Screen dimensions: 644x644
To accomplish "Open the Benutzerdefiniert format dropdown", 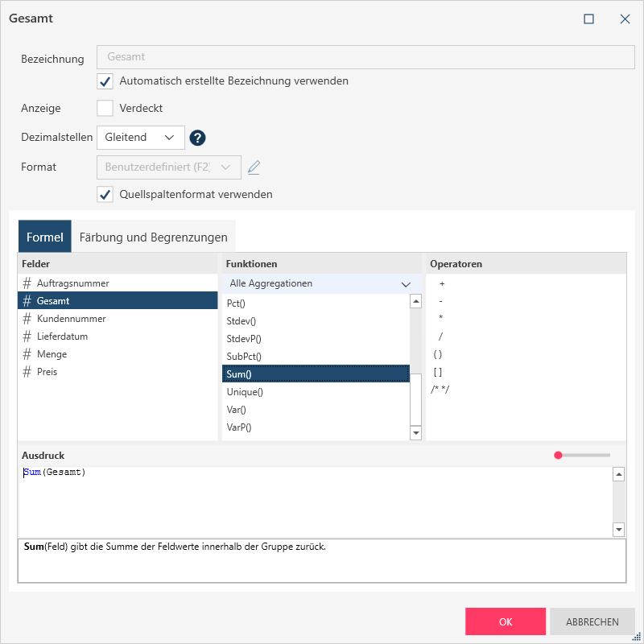I will coord(168,167).
